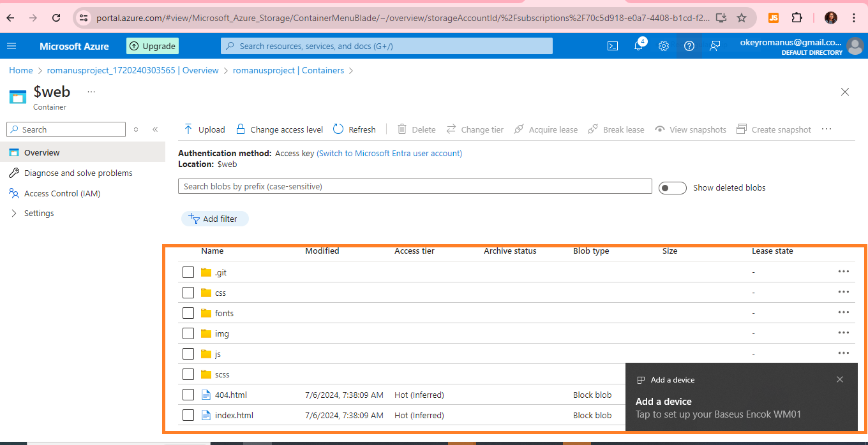
Task: Click Change access level
Action: [280, 129]
